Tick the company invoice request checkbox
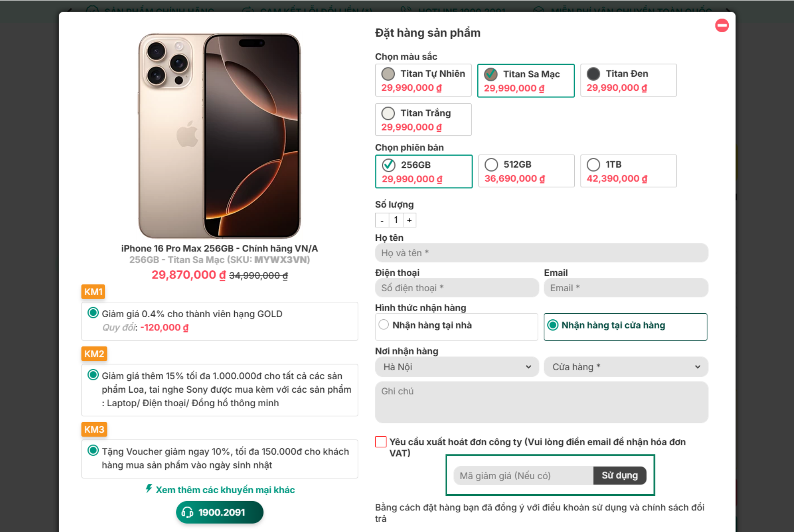 381,442
